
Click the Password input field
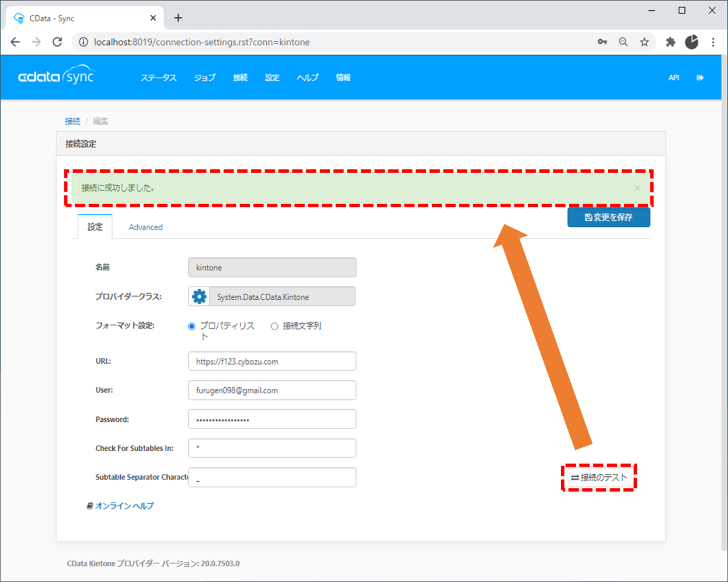(272, 419)
